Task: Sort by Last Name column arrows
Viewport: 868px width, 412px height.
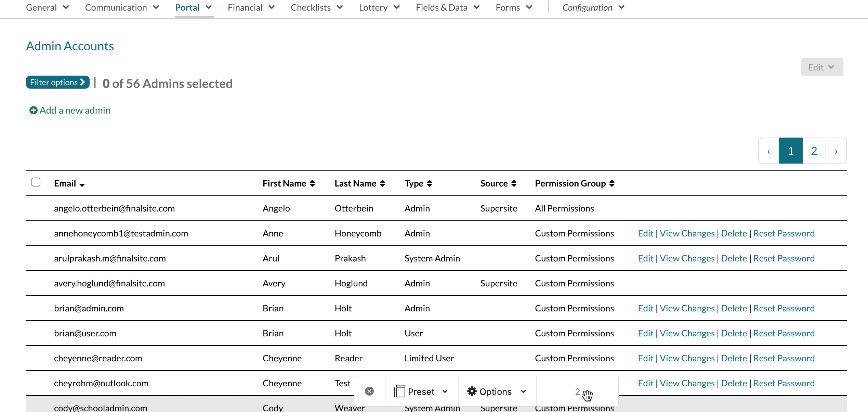Action: point(382,184)
